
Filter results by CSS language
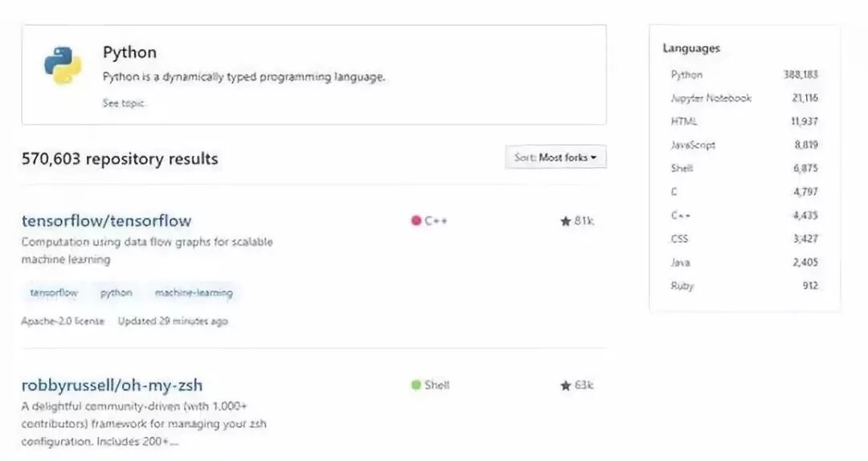679,239
